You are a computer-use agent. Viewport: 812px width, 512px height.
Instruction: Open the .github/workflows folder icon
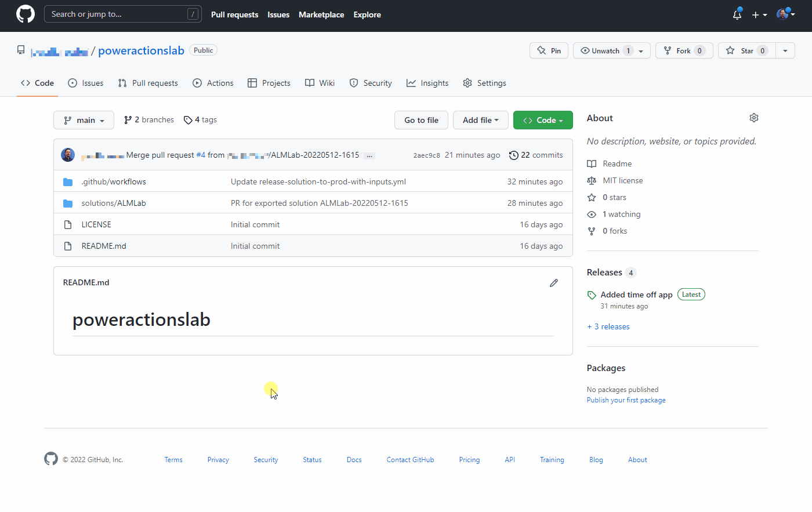click(68, 181)
